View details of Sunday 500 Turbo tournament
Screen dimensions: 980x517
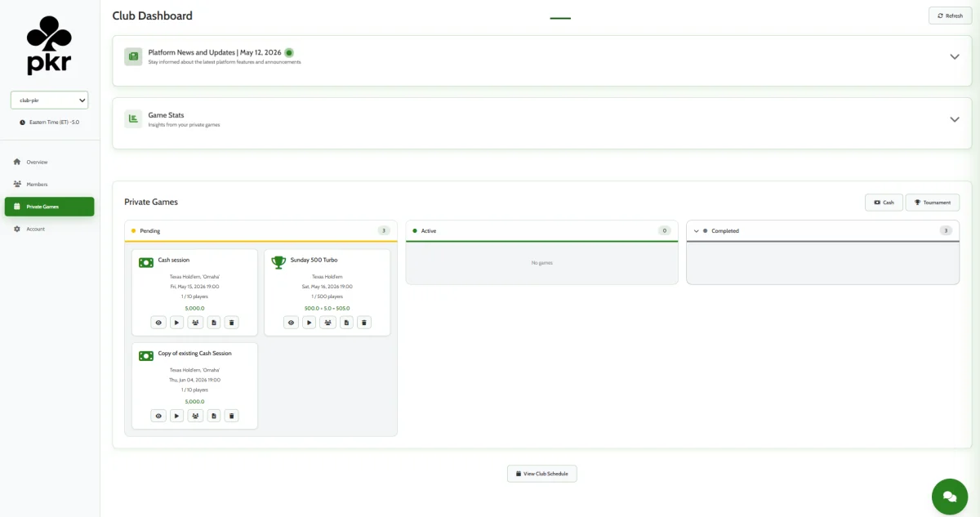pos(291,323)
